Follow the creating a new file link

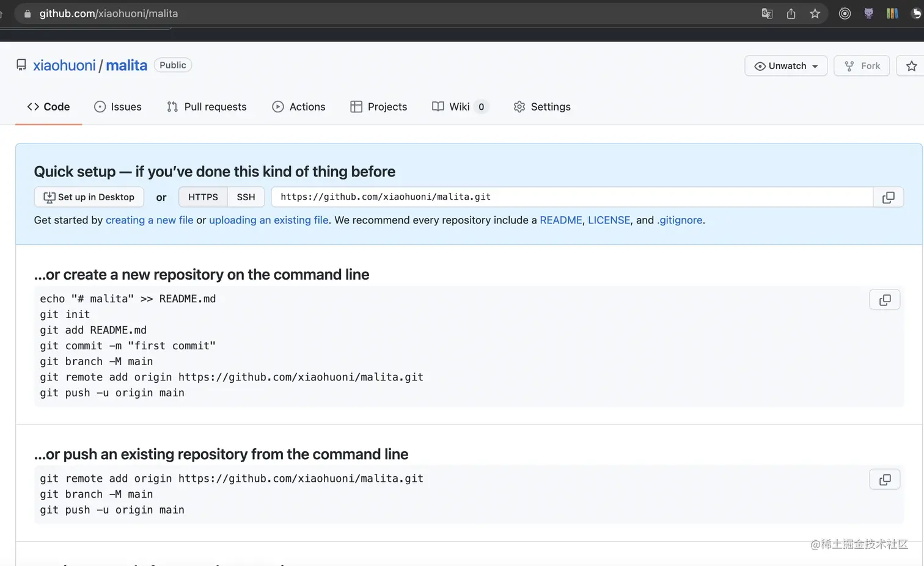[x=149, y=220]
